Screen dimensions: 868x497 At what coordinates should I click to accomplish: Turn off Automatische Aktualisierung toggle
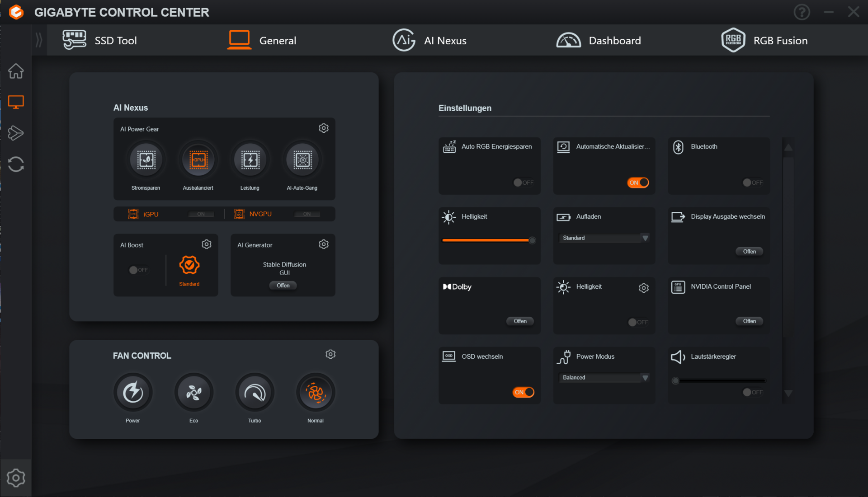click(x=638, y=183)
